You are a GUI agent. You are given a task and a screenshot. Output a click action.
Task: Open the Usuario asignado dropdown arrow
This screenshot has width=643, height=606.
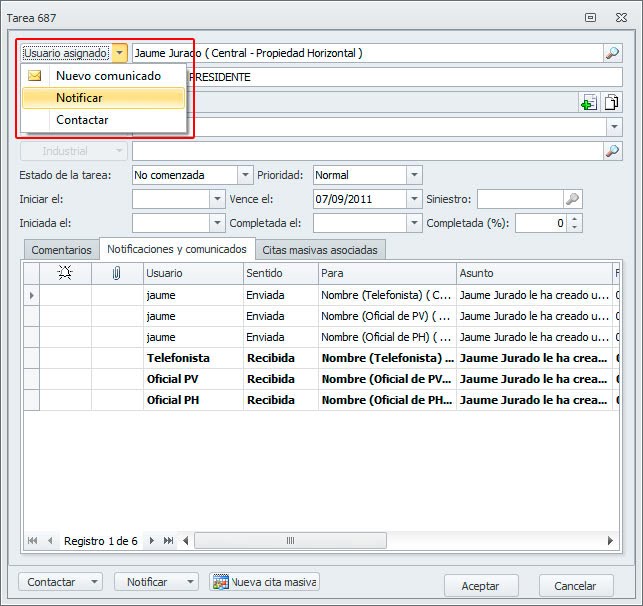tap(120, 53)
